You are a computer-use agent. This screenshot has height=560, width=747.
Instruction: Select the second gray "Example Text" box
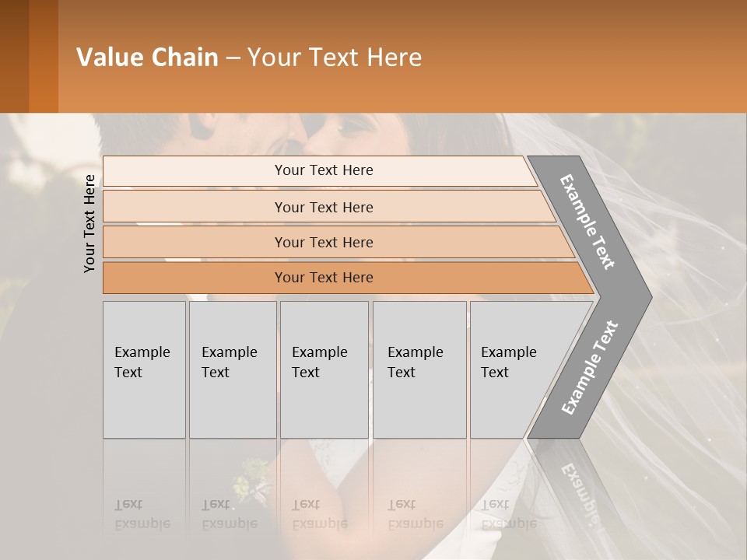(233, 369)
